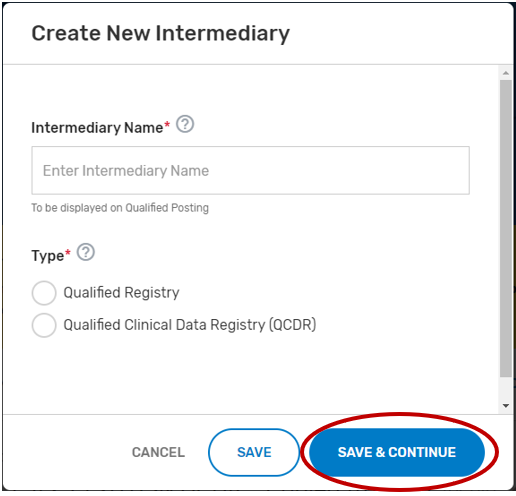Click the Create New Intermediary heading
The width and height of the screenshot is (516, 496).
coord(161,33)
